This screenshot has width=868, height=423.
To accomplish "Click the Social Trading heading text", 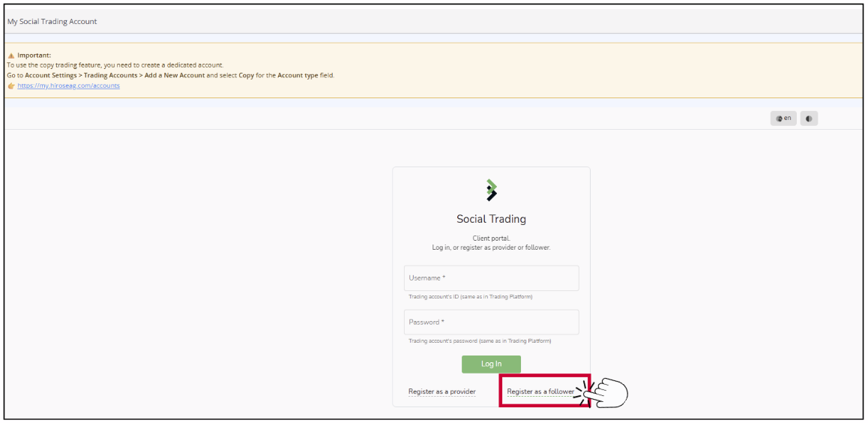I will (491, 220).
